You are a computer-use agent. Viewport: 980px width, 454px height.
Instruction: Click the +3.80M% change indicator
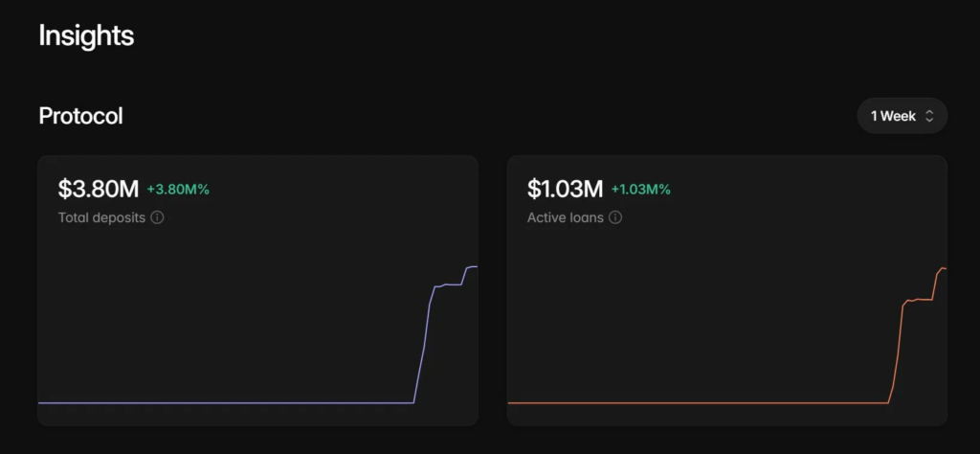pos(178,190)
